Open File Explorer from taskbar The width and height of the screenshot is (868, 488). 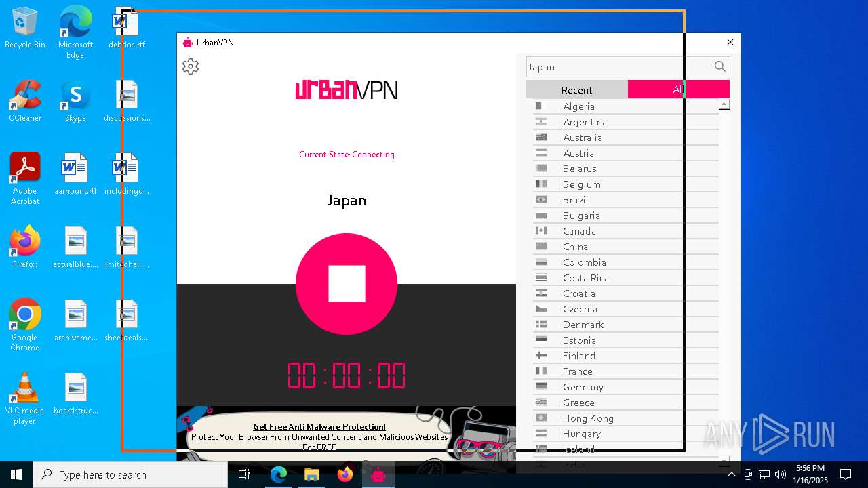click(x=312, y=474)
